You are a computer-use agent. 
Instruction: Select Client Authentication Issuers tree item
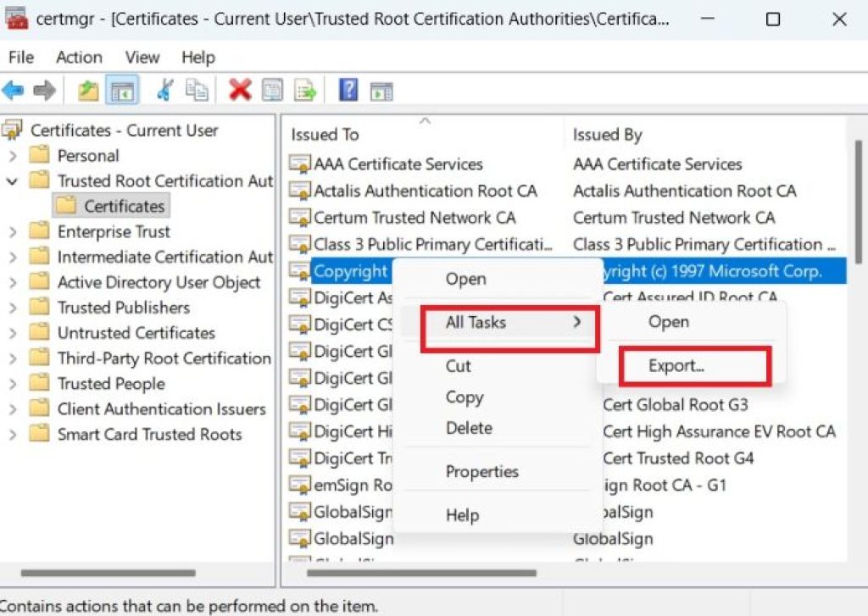coord(162,408)
